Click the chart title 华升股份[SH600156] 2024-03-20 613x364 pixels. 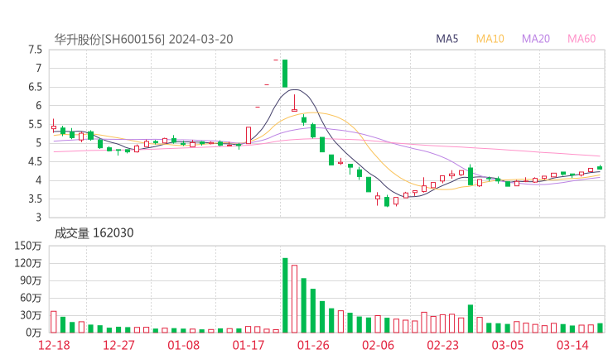point(143,39)
